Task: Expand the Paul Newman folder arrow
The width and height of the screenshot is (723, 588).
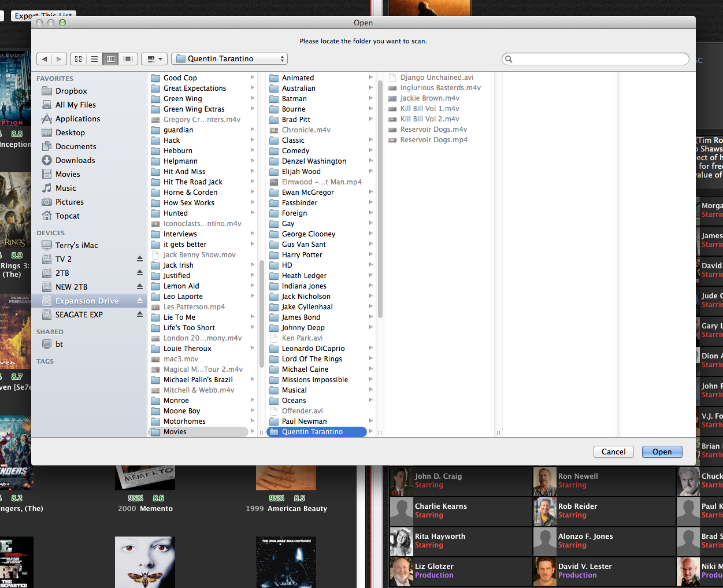Action: 371,421
